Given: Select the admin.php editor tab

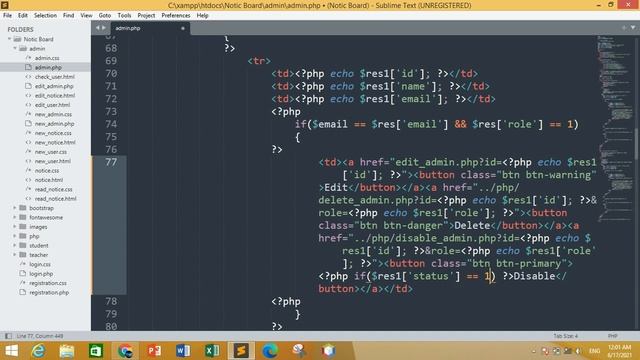Looking at the screenshot, I should pos(150,28).
